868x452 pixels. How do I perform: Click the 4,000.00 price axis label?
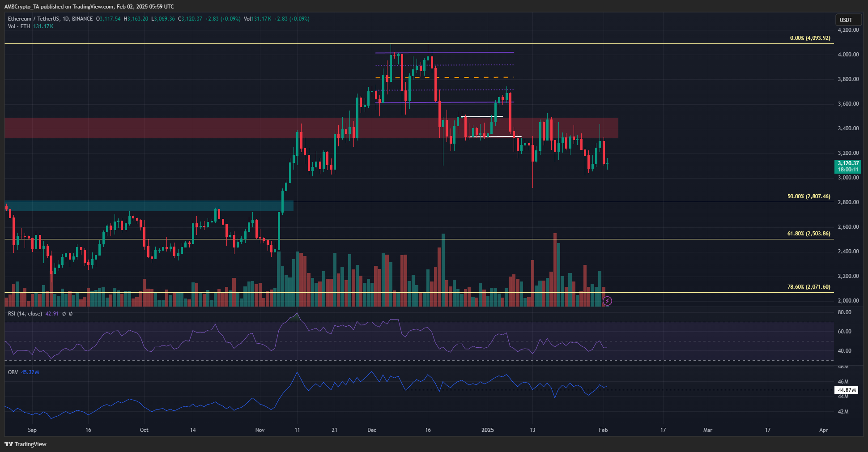tap(848, 55)
